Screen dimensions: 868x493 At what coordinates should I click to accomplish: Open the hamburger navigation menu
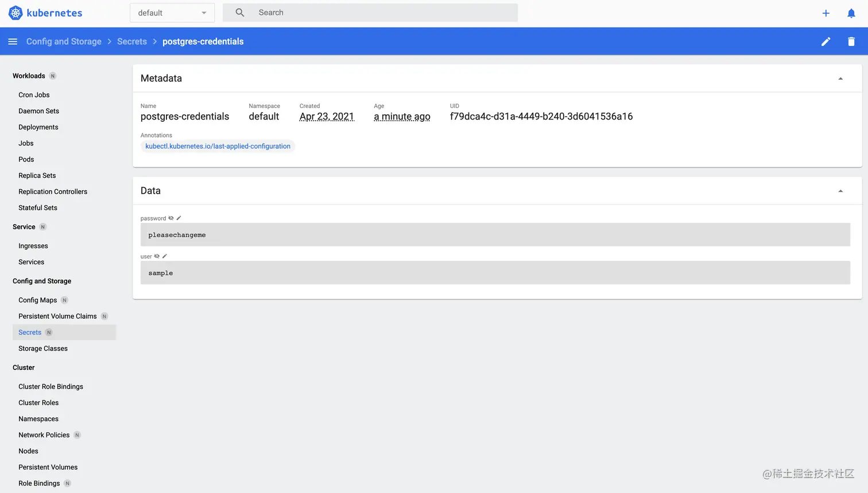13,41
